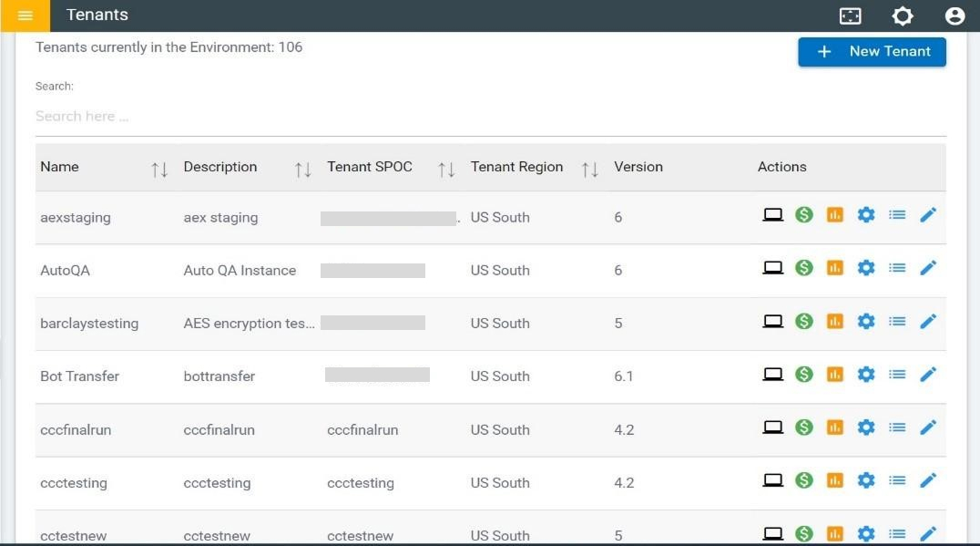Open orange chart icon for barclaystesting
Screen dimensions: 980x546
[834, 321]
